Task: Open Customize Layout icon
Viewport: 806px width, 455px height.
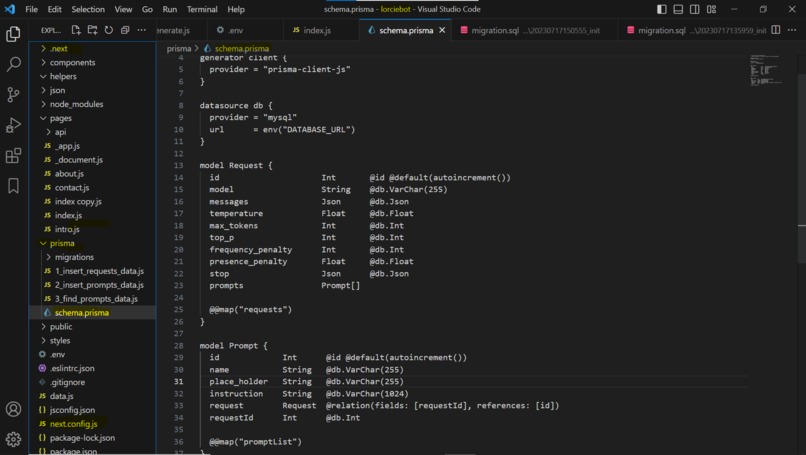Action: [711, 9]
